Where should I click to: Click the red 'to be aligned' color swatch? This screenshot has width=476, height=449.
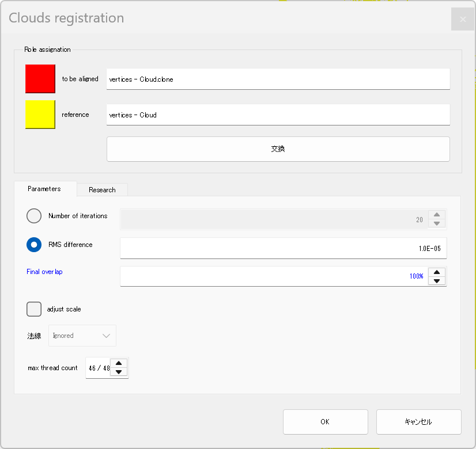pos(40,78)
